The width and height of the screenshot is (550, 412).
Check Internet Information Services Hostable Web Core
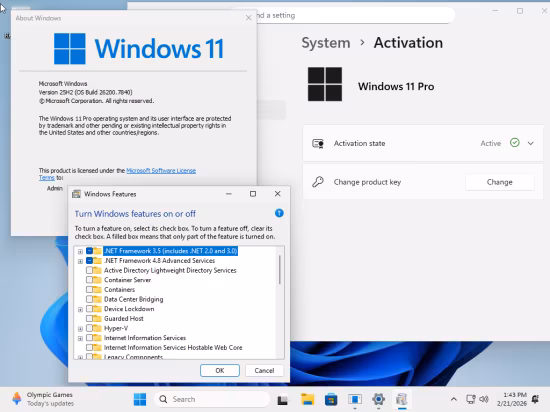(89, 347)
